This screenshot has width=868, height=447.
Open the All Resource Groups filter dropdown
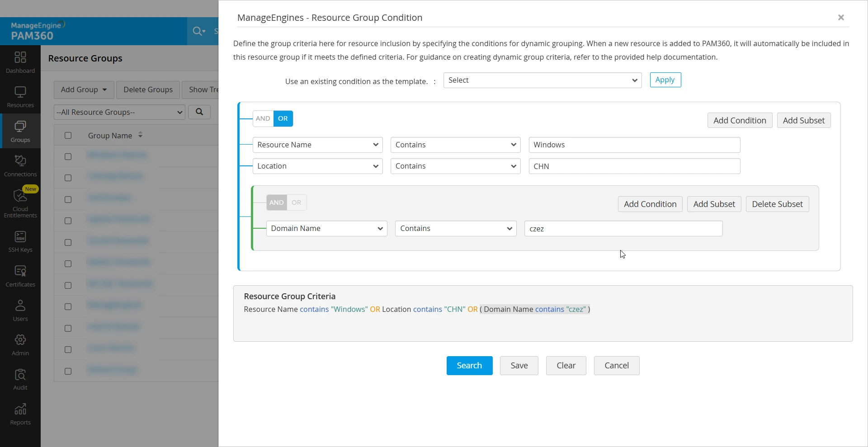[x=119, y=112]
